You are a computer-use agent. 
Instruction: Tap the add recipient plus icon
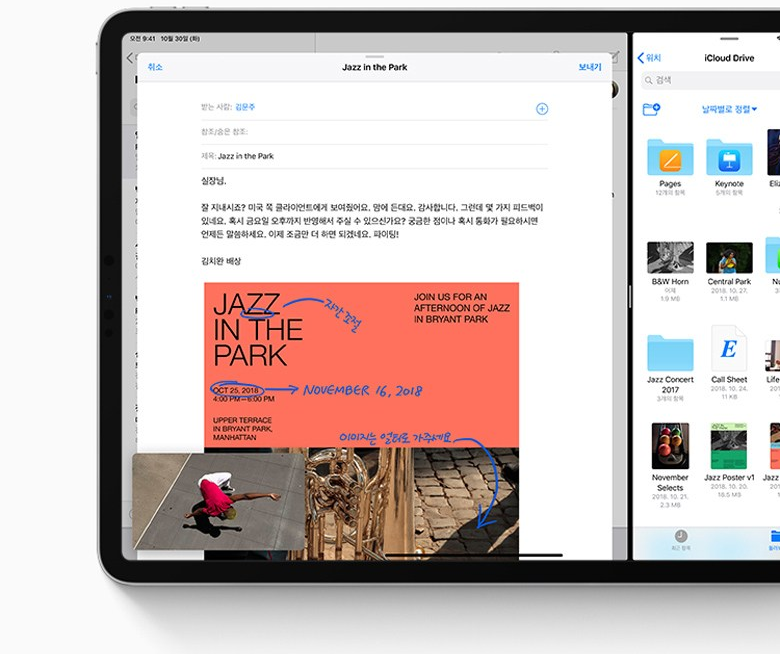click(542, 109)
